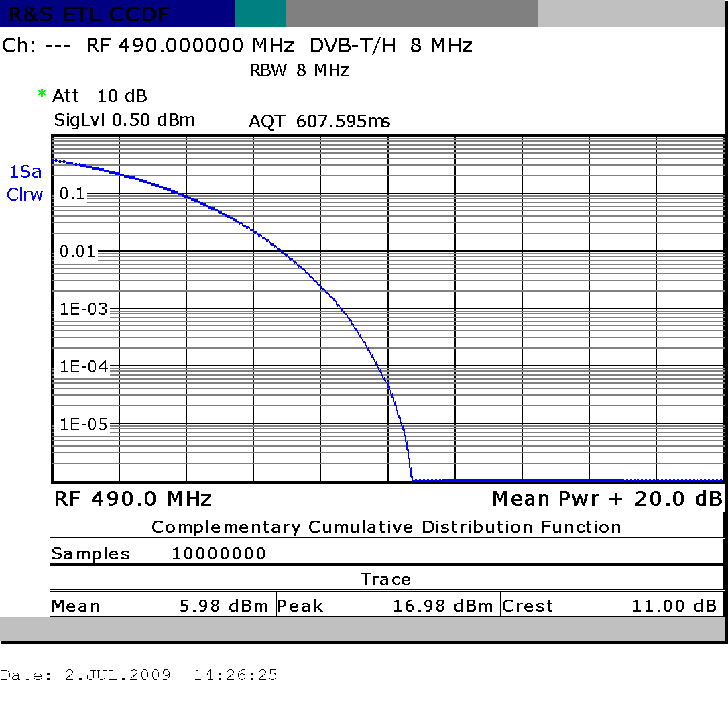This screenshot has height=707, width=728.
Task: Click the RBW 8 MHz setting
Action: pos(299,70)
